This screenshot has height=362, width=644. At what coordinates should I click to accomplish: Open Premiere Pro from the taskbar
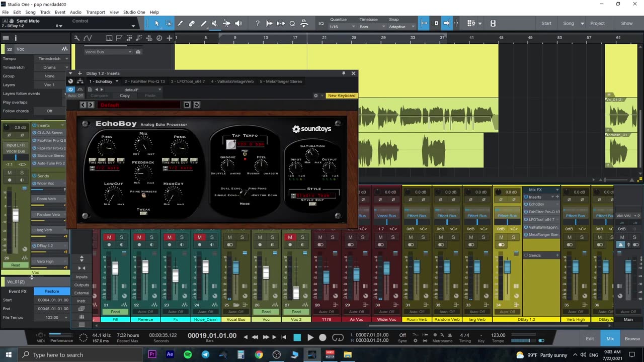coord(152,354)
